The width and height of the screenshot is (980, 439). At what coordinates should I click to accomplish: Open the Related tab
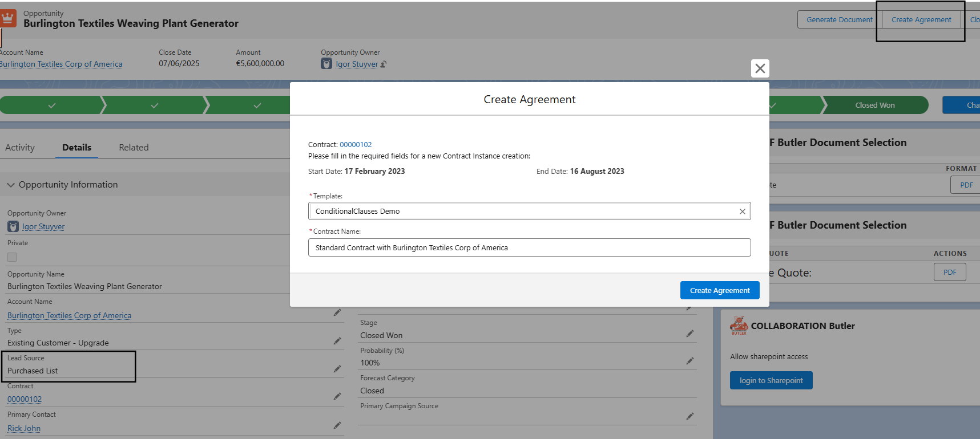134,148
